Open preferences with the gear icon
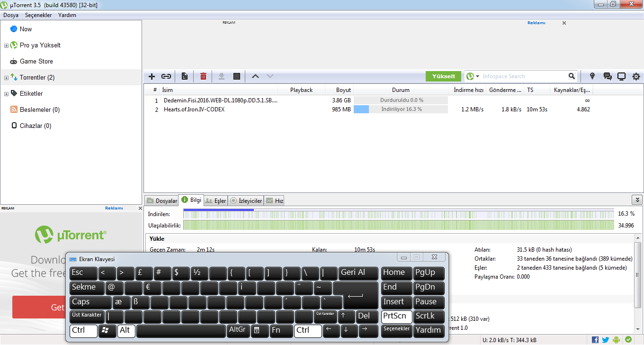This screenshot has width=644, height=345. pos(636,76)
